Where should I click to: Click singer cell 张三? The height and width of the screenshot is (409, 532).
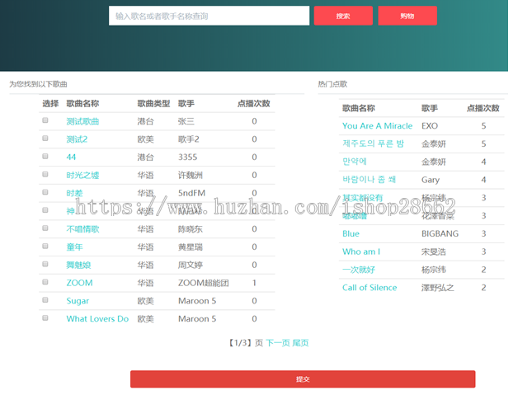point(186,121)
